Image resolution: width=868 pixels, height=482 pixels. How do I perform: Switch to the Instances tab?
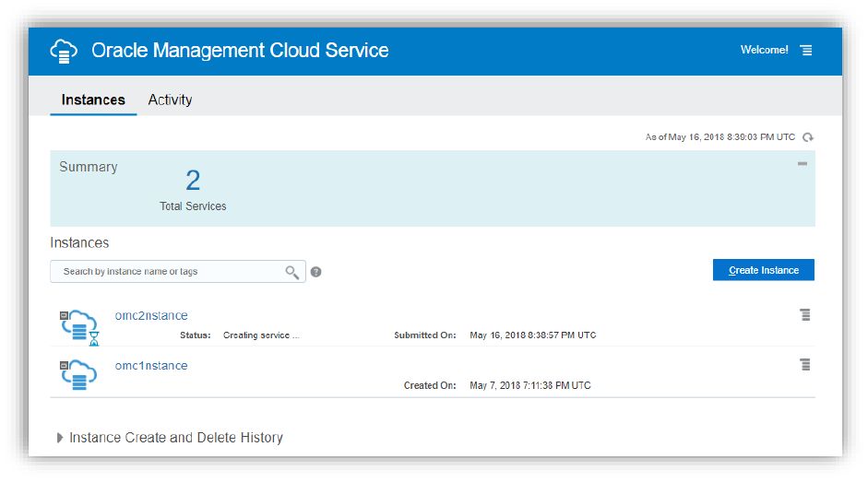tap(93, 100)
